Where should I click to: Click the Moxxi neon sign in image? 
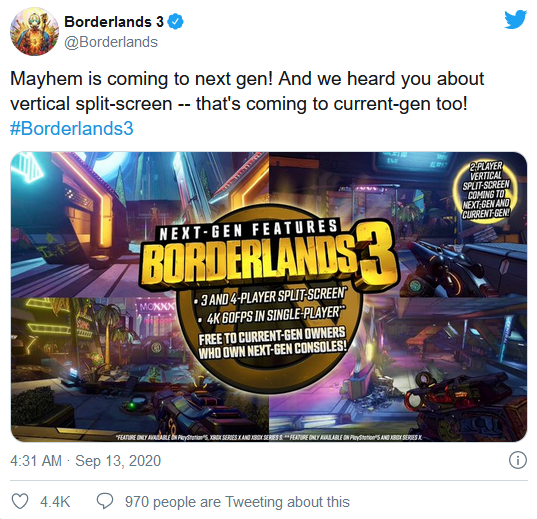156,307
